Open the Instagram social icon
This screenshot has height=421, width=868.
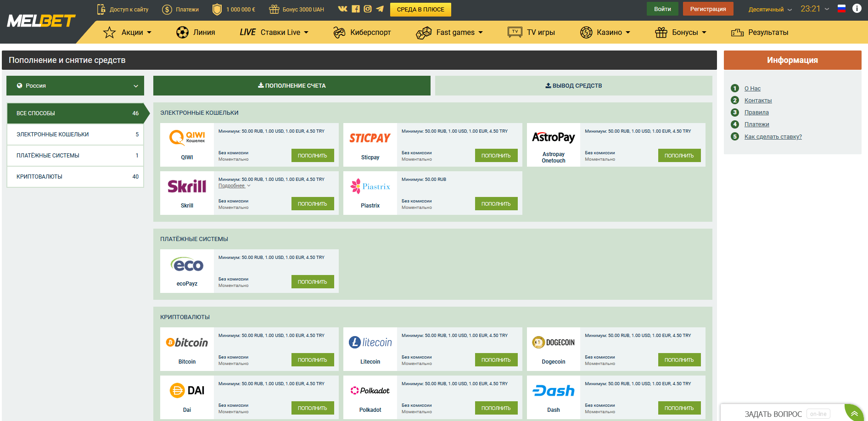(368, 9)
